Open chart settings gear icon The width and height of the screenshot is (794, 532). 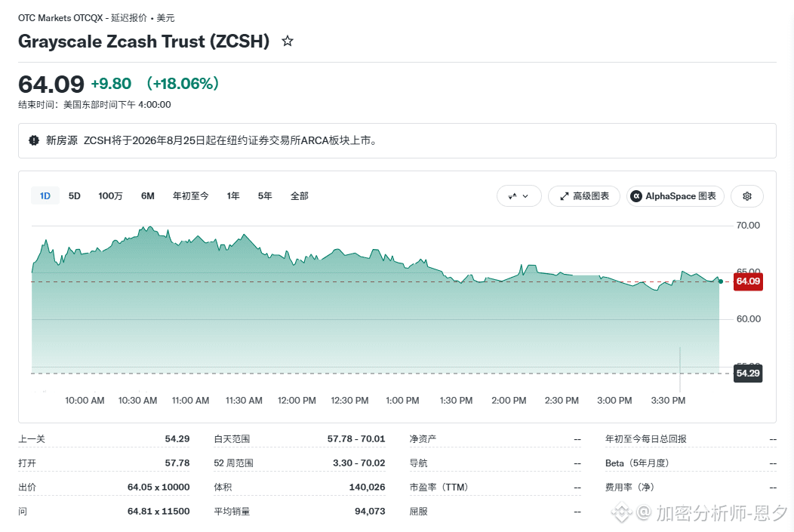click(747, 196)
